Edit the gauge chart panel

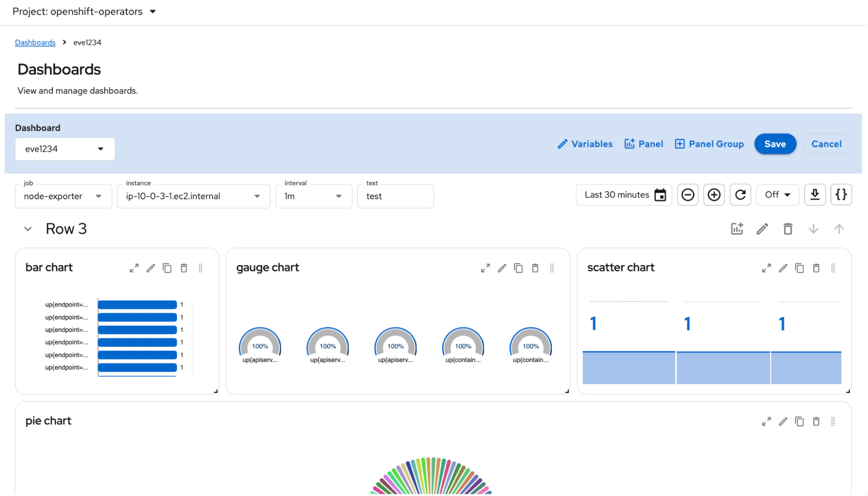pos(502,268)
